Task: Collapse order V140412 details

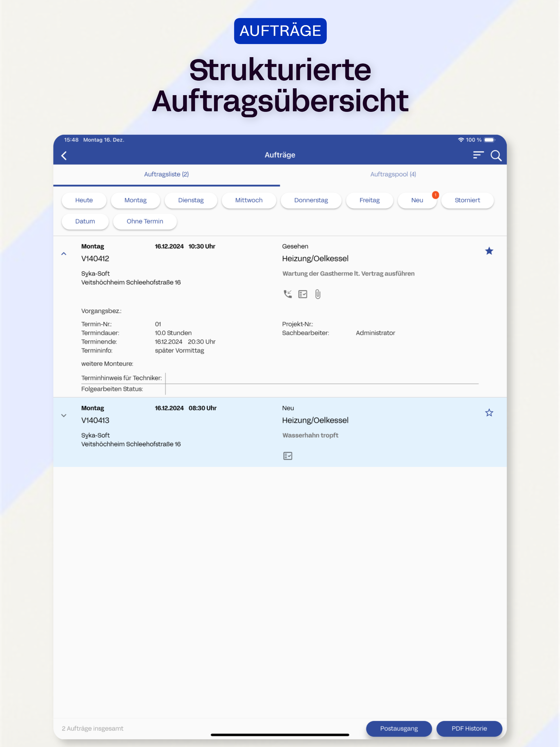Action: [63, 254]
